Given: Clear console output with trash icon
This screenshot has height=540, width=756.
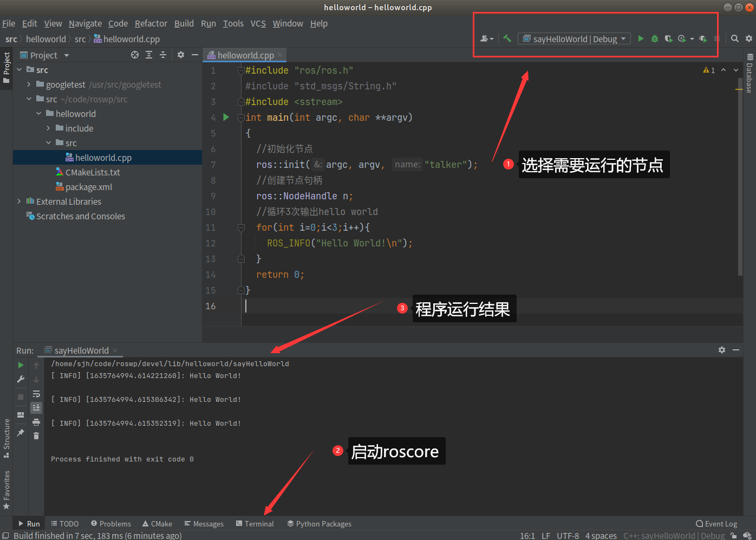Looking at the screenshot, I should (36, 435).
